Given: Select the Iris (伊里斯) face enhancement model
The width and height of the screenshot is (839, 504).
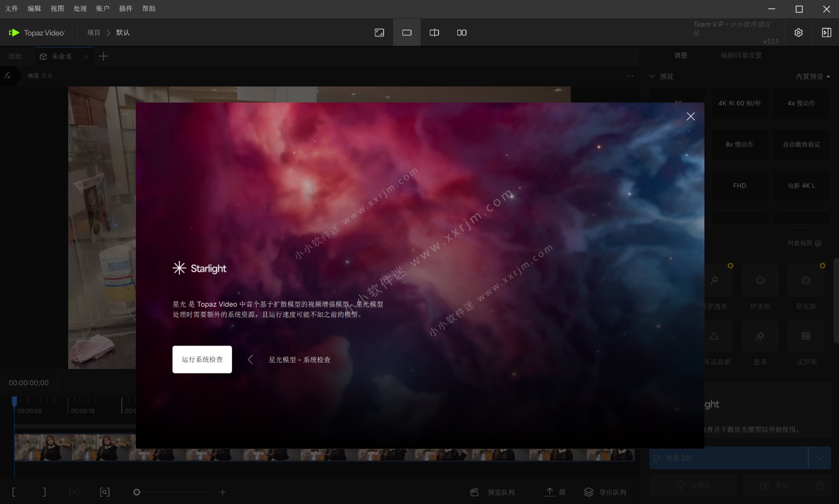Looking at the screenshot, I should (x=760, y=280).
